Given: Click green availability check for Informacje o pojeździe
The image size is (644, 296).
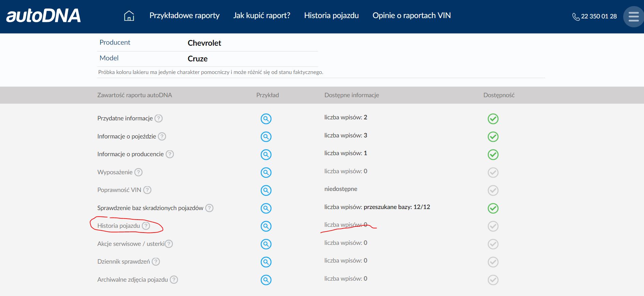Looking at the screenshot, I should coord(493,137).
